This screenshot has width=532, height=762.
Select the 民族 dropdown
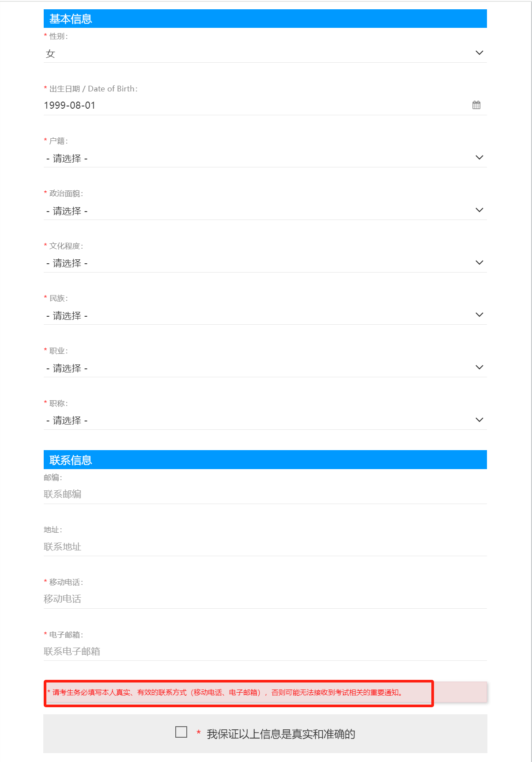point(265,315)
